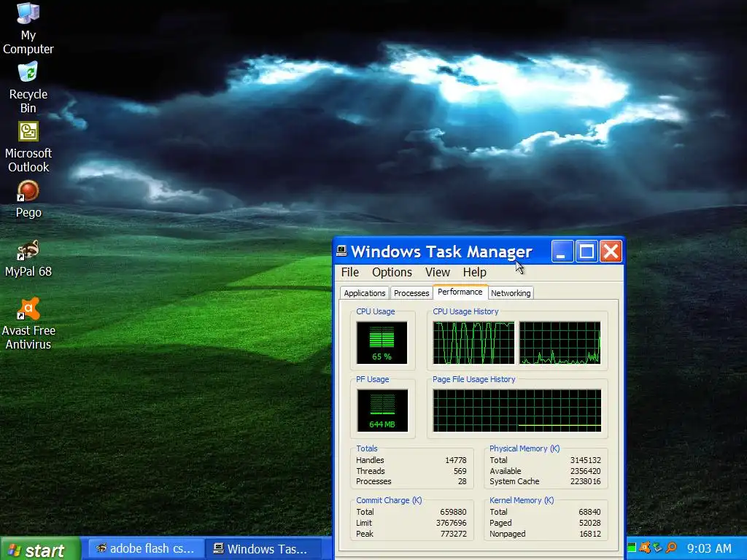The image size is (747, 560).
Task: Maximize the Windows Task Manager window
Action: [587, 252]
